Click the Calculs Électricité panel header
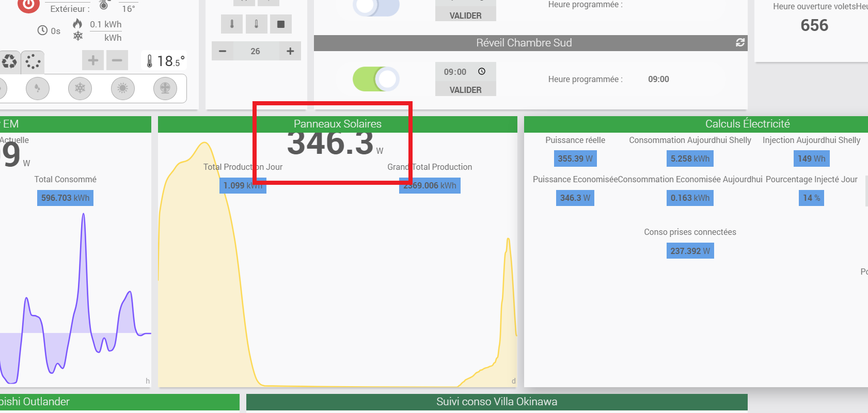Screen dimensions: 868x413 coord(696,124)
